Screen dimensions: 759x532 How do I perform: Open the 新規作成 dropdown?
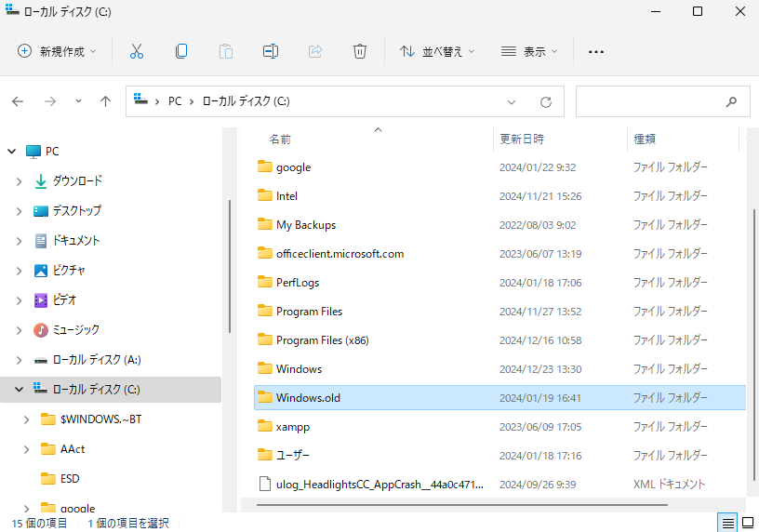57,51
